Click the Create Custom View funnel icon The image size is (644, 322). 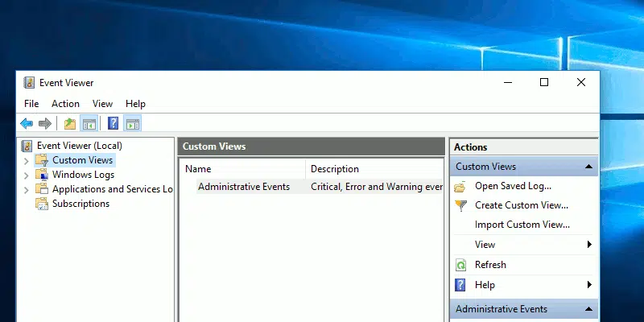pos(460,205)
